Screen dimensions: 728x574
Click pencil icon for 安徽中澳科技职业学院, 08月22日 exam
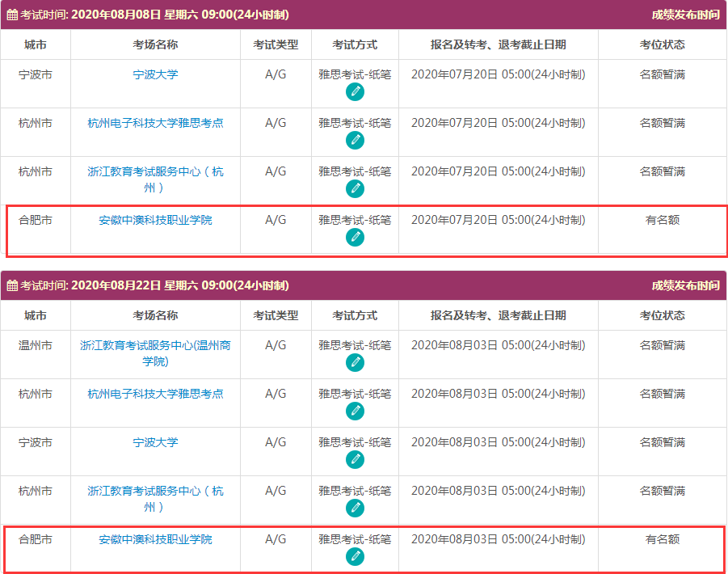(355, 557)
